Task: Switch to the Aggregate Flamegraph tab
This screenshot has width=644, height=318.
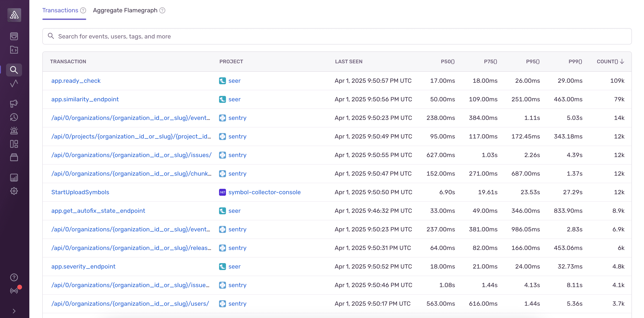Action: (x=125, y=10)
